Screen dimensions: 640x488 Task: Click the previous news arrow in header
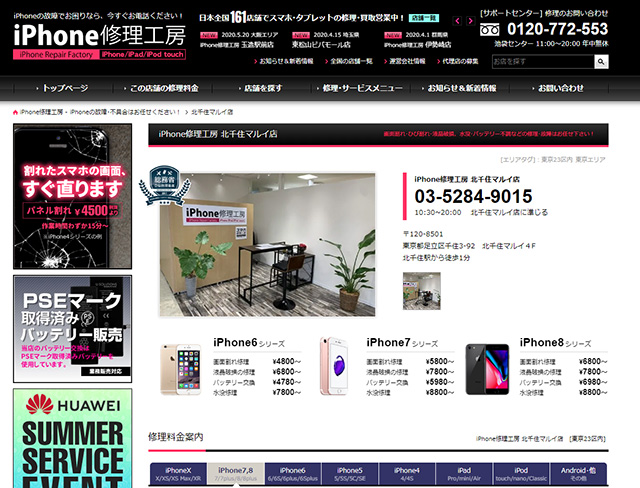[458, 20]
